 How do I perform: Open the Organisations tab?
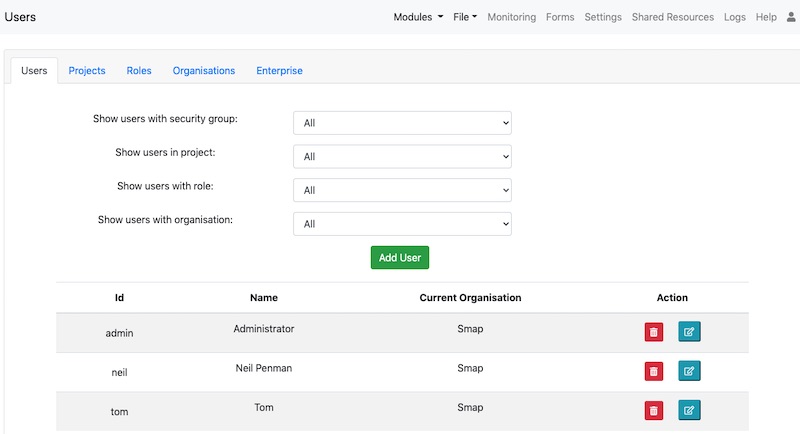point(204,71)
